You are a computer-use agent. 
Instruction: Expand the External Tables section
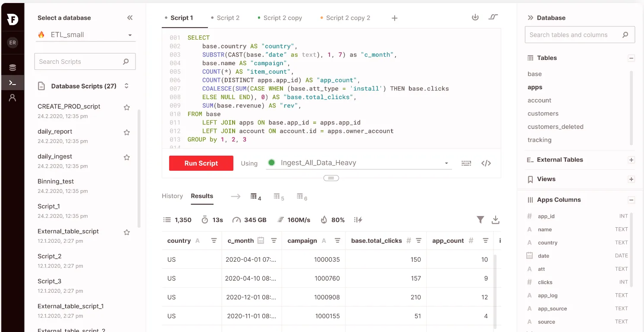[631, 160]
